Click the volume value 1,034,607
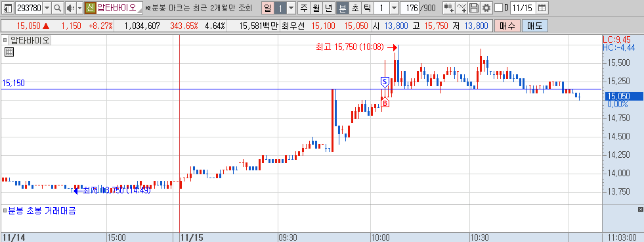The height and width of the screenshot is (242, 644). click(x=142, y=26)
